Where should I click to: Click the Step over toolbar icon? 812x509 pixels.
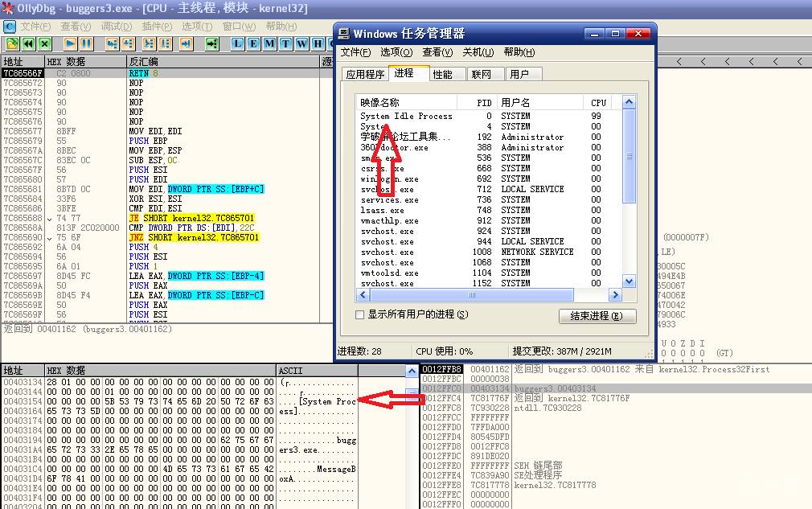(x=128, y=44)
